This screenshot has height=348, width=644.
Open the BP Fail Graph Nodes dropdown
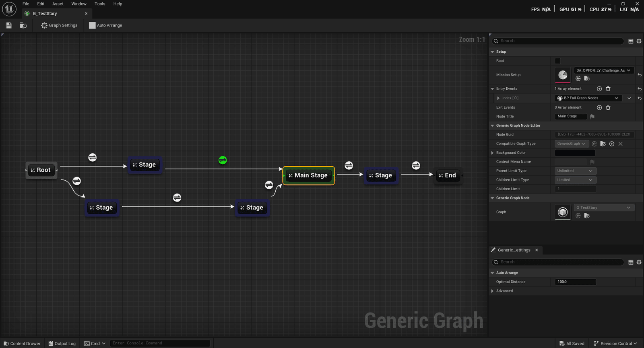pyautogui.click(x=588, y=98)
